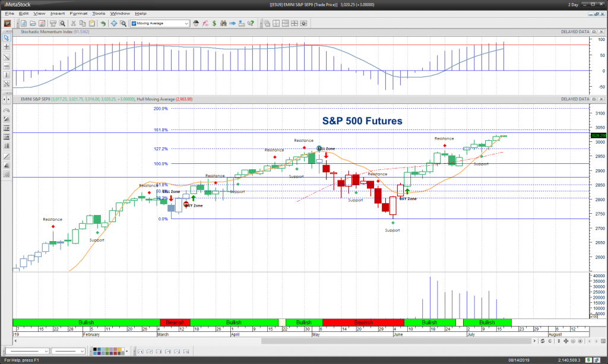This screenshot has height=364, width=608.
Task: Click the Print Preview magnifier icon
Action: (x=62, y=23)
